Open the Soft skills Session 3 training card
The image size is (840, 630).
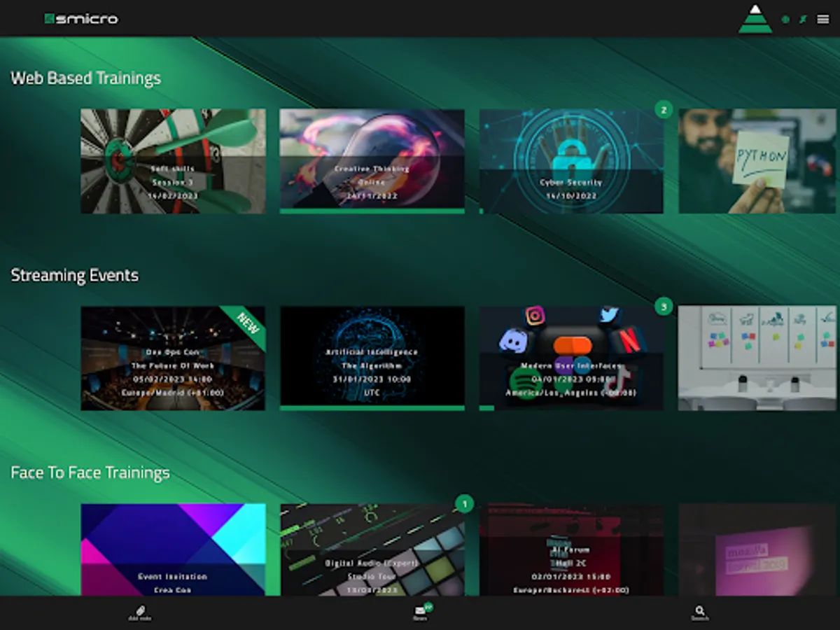point(173,161)
